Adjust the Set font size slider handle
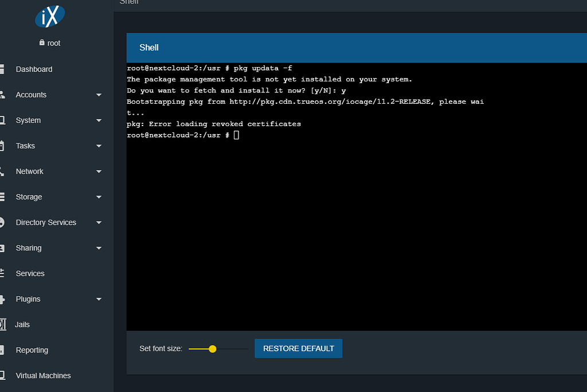This screenshot has height=392, width=587. 213,348
